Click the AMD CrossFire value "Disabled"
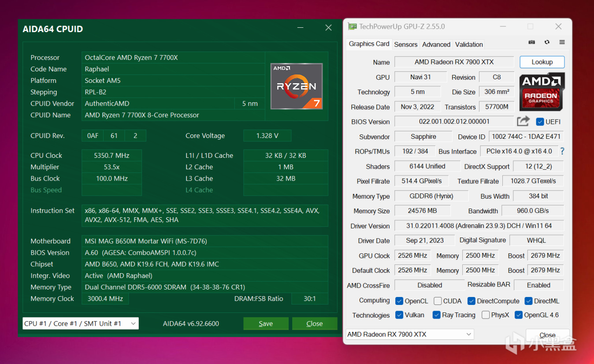The height and width of the screenshot is (364, 594). tap(430, 285)
